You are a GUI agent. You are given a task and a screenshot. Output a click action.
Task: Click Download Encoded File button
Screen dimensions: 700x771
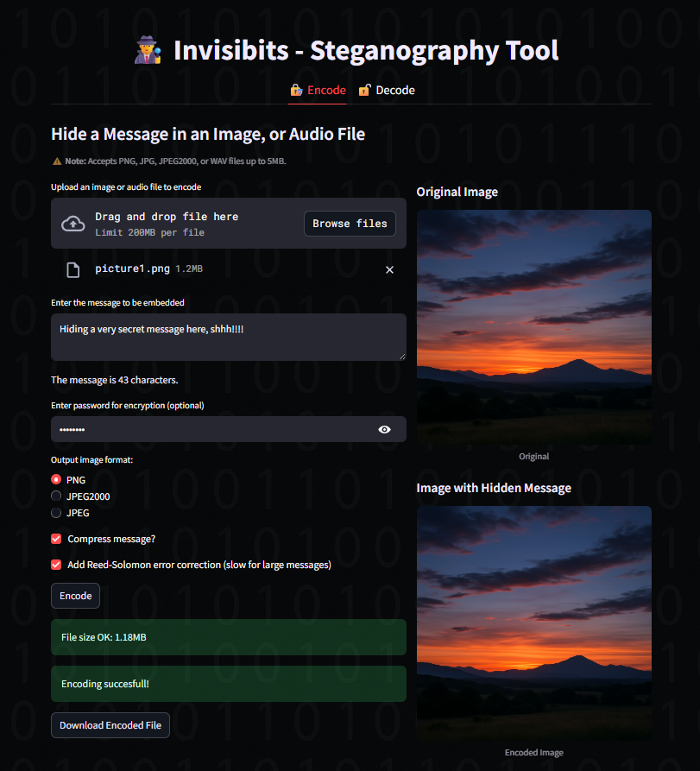click(110, 725)
